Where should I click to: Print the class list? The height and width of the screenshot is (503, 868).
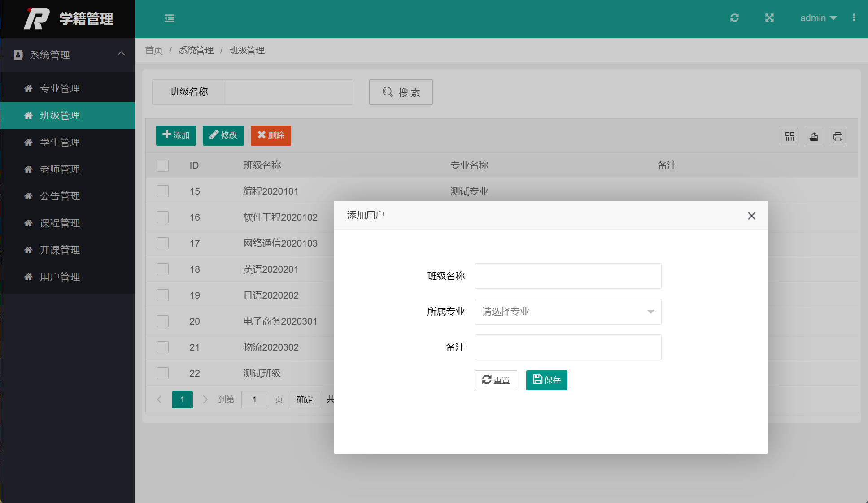pos(837,136)
